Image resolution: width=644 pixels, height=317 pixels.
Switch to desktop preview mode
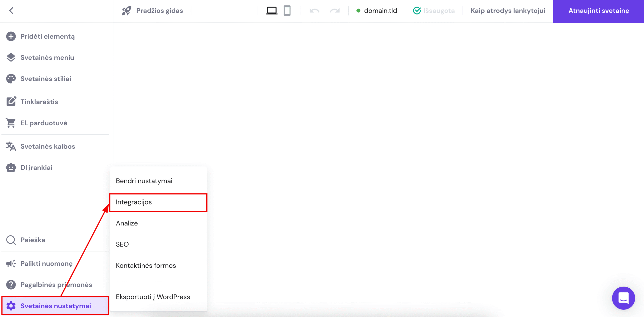tap(272, 11)
